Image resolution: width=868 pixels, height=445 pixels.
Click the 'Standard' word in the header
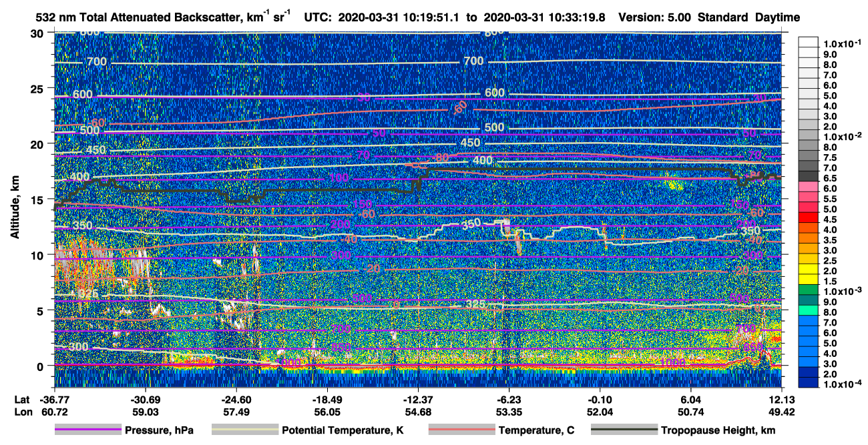[722, 18]
